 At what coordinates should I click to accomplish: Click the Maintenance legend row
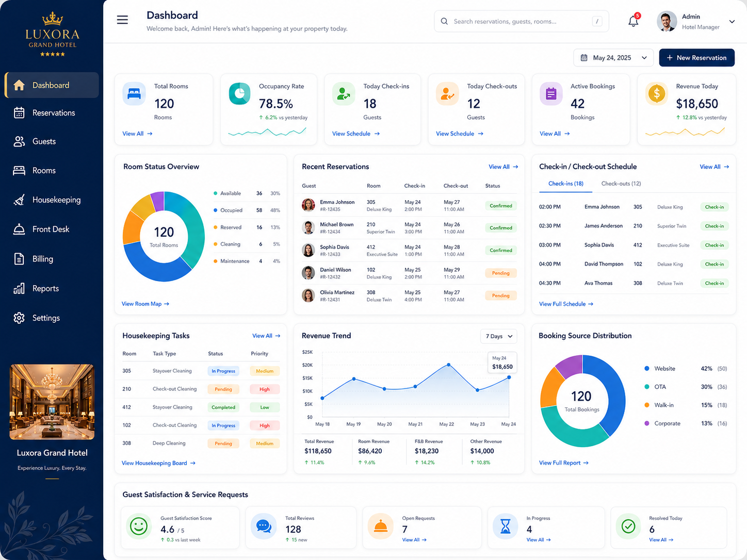(247, 261)
